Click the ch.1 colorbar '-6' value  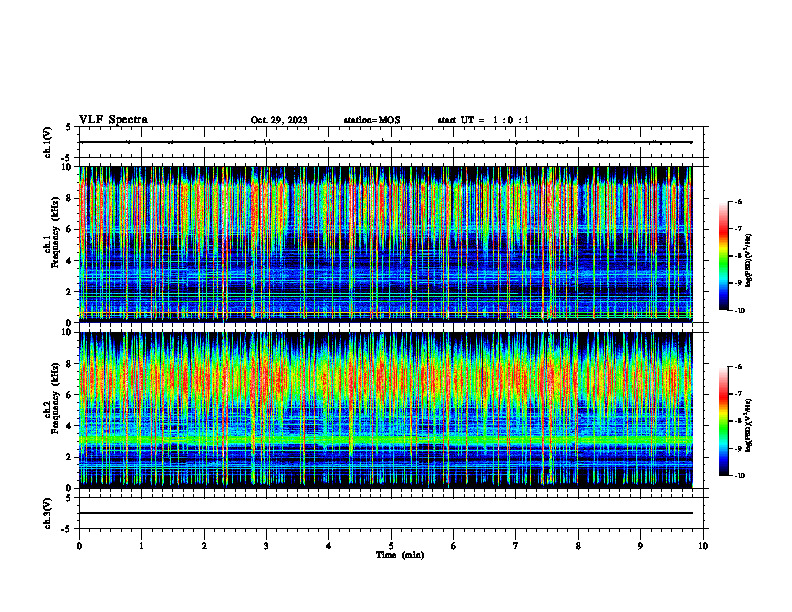click(x=737, y=201)
